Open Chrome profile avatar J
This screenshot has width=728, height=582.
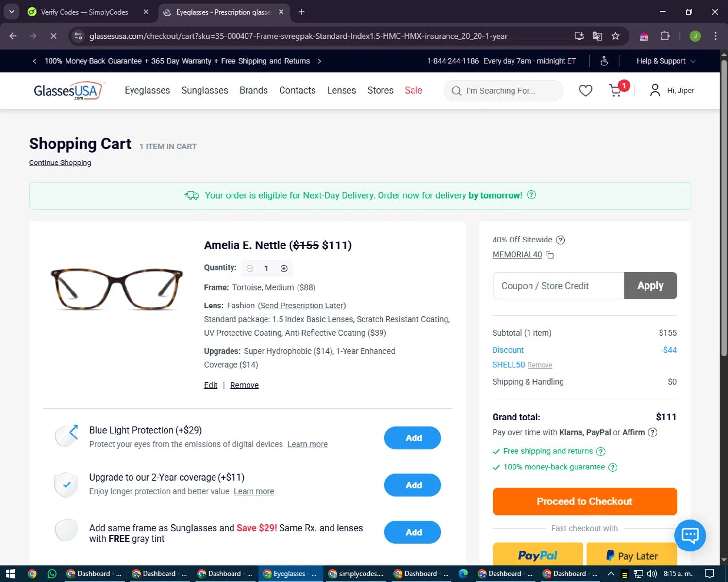pyautogui.click(x=695, y=36)
